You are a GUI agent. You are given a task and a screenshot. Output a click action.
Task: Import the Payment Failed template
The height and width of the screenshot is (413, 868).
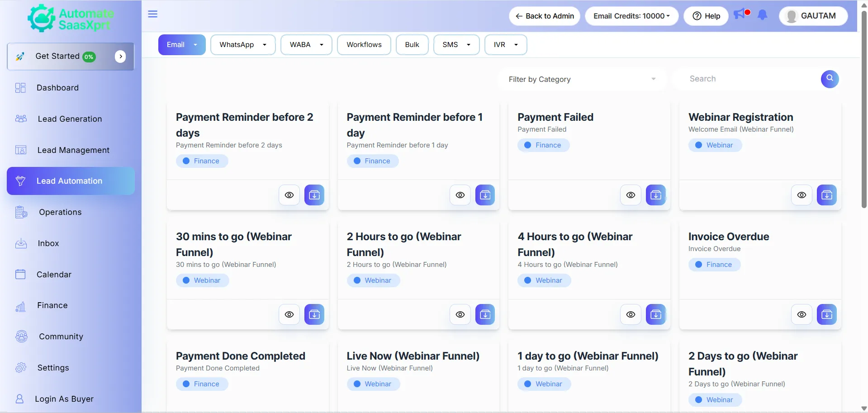[655, 195]
